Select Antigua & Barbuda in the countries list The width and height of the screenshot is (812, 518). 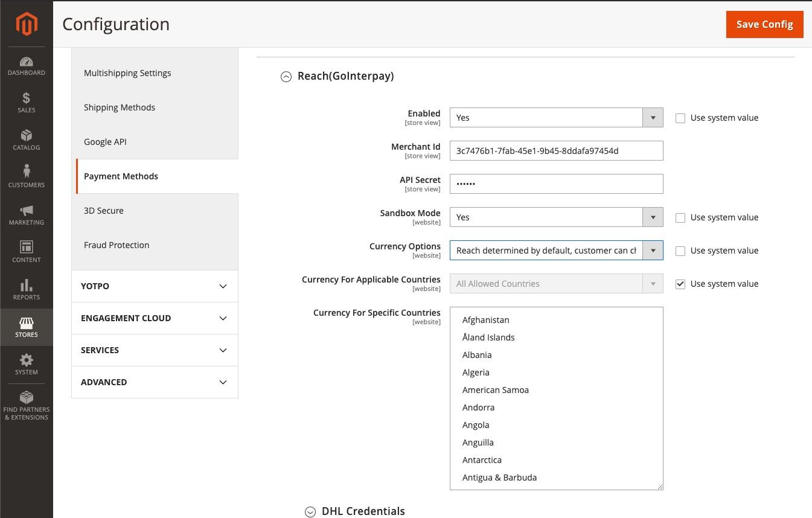pos(556,478)
